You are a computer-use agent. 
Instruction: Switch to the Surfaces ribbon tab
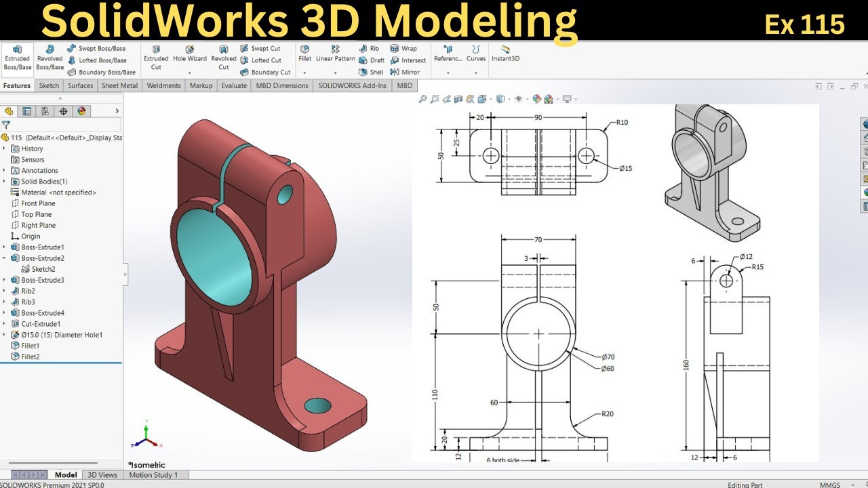pos(81,85)
